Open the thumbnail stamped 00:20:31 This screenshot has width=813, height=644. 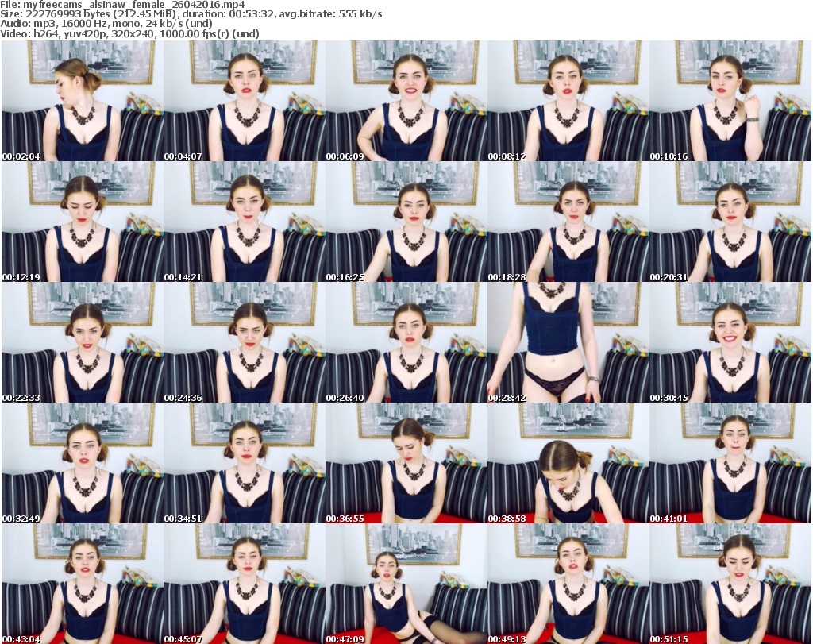coord(730,222)
